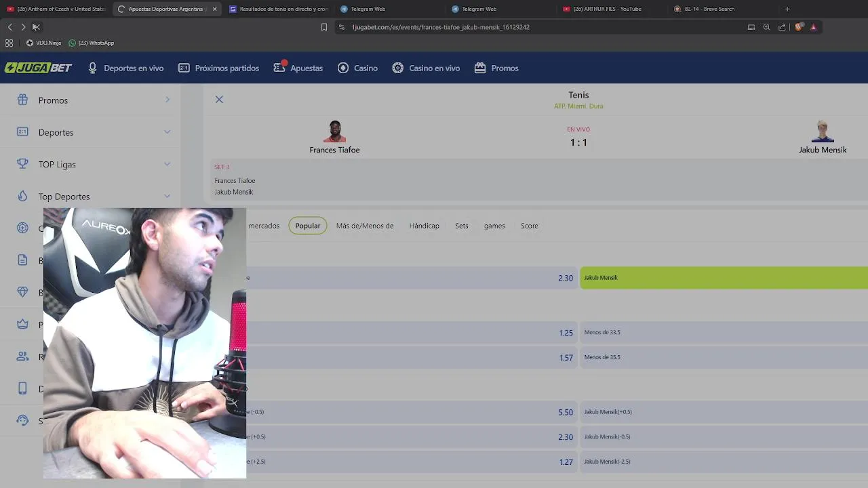This screenshot has width=868, height=488.
Task: Select the Jakub Mensik winner bet
Action: tap(724, 278)
